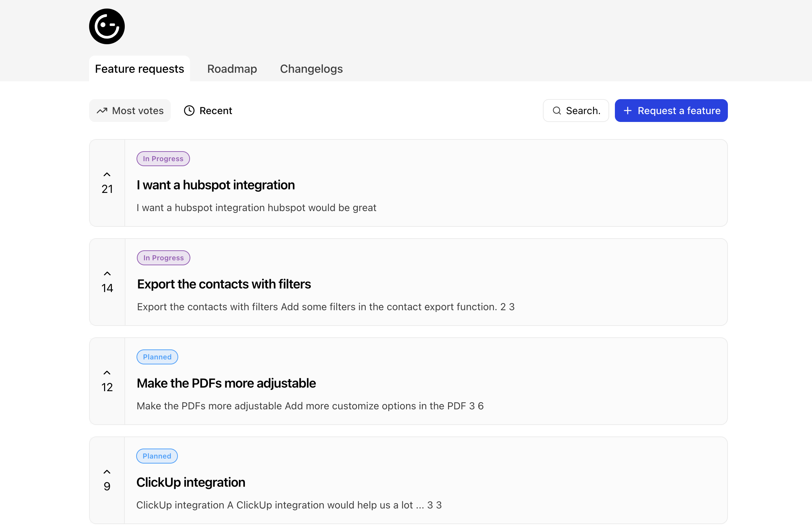Open Make the PDFs more adjustable post
812x532 pixels.
(226, 383)
